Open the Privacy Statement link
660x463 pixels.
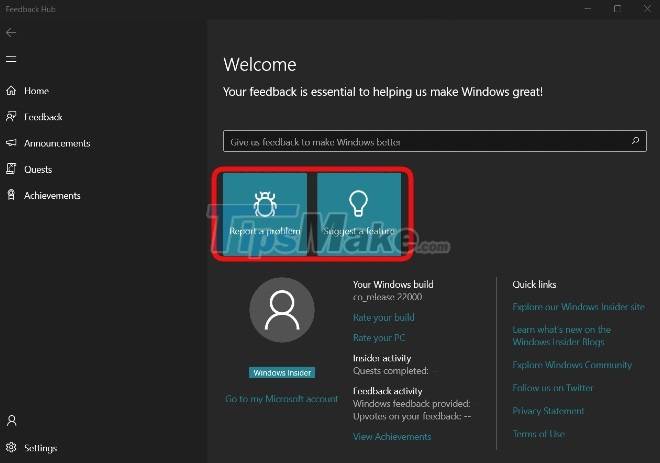pyautogui.click(x=548, y=410)
